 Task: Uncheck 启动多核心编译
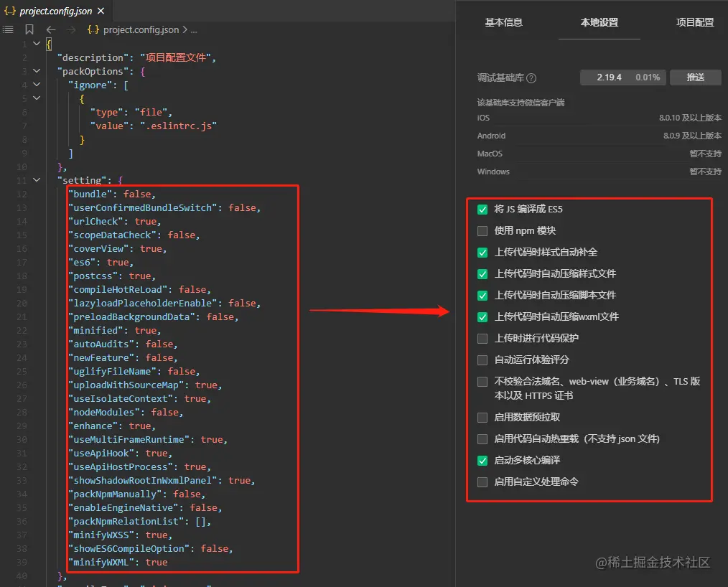[x=482, y=460]
